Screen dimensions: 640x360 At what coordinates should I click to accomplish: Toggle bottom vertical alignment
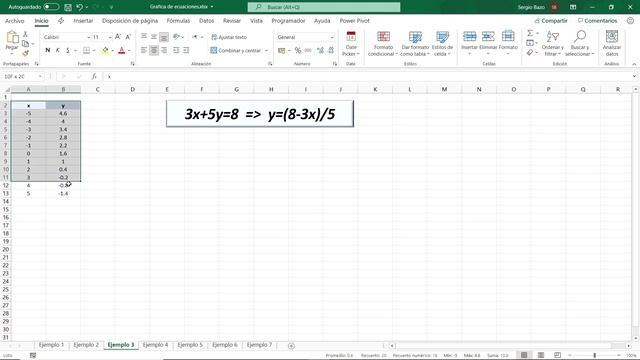[x=164, y=37]
